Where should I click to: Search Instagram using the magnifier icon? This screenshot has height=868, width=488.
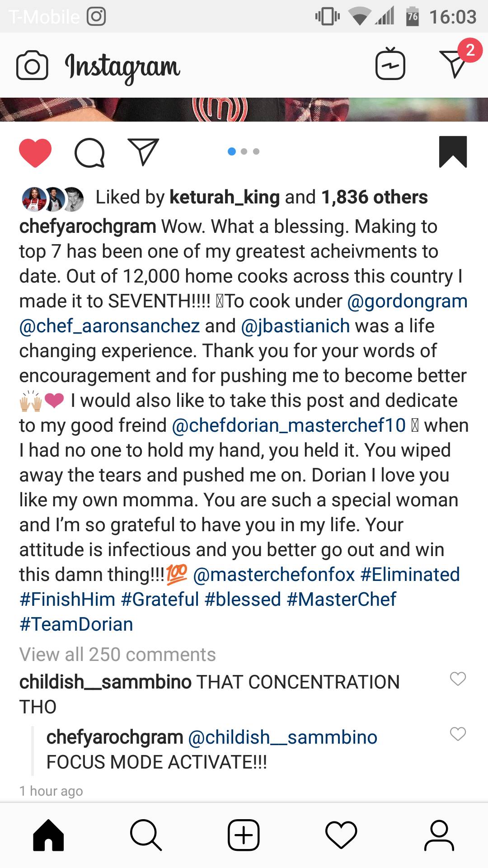146,835
